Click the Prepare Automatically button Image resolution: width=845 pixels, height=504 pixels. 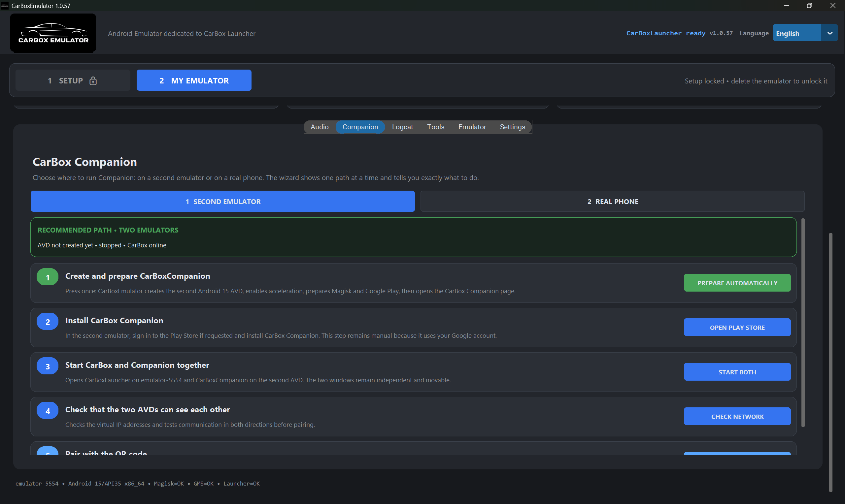(x=737, y=283)
